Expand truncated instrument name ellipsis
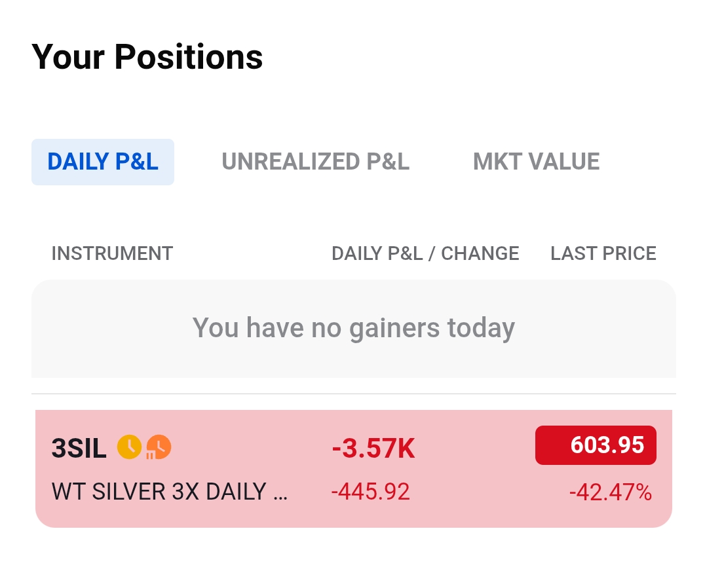 click(x=280, y=492)
